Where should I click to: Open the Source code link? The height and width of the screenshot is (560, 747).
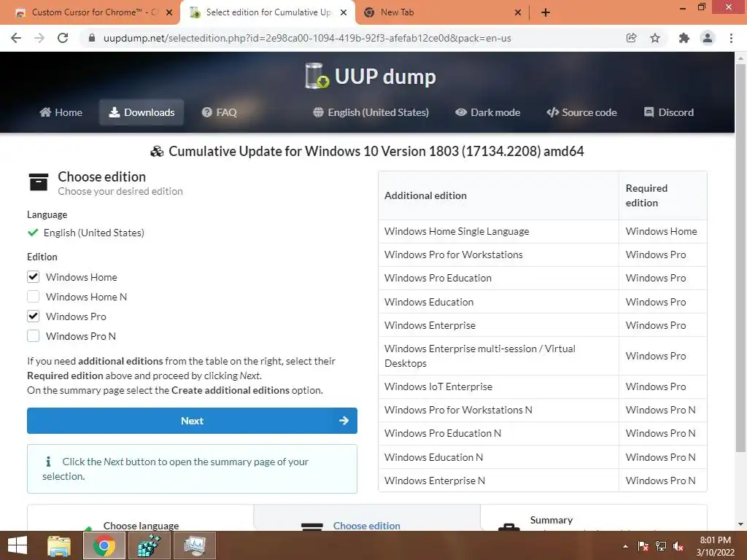(x=581, y=112)
